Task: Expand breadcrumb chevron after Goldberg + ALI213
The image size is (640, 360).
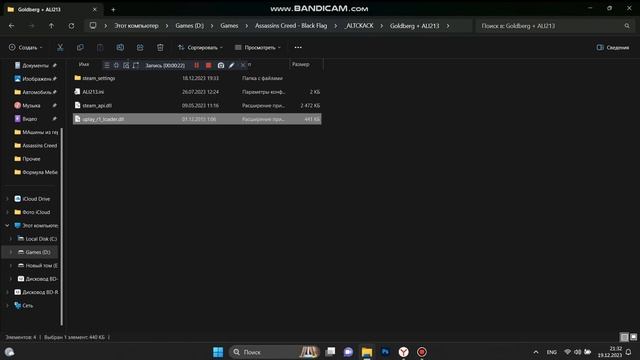Action: [448, 26]
